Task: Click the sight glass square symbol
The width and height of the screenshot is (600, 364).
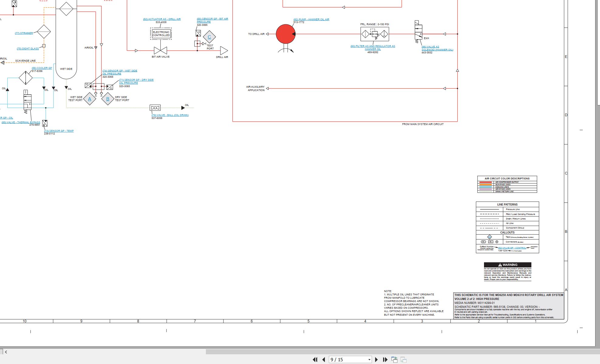Action: click(44, 46)
